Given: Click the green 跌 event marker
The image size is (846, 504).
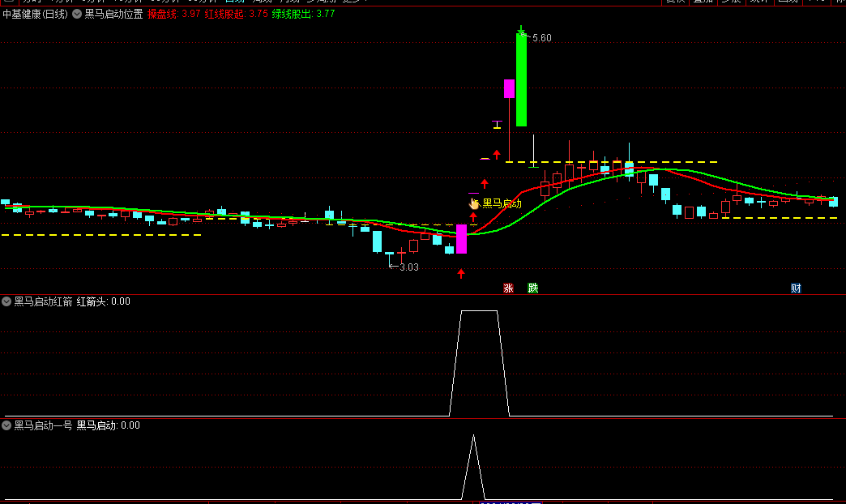Looking at the screenshot, I should tap(533, 288).
